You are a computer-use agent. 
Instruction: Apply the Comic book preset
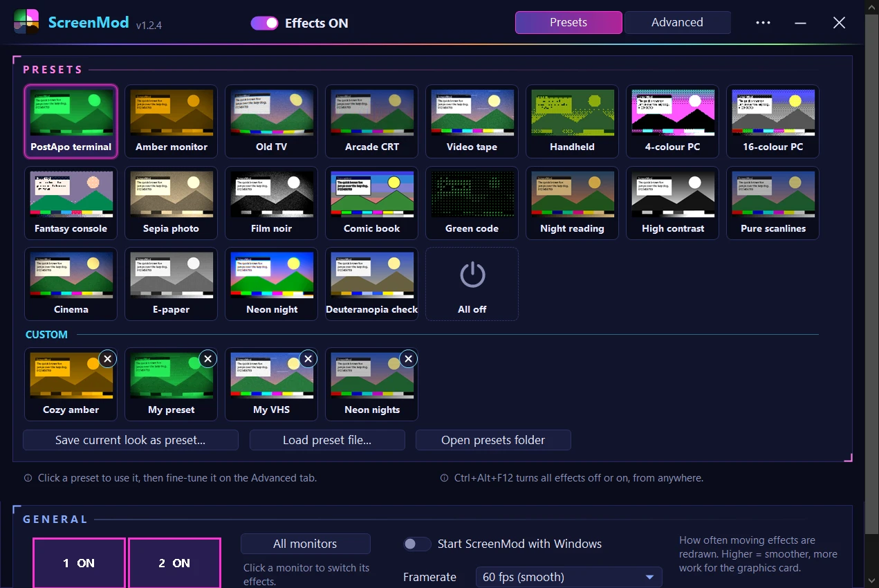[372, 203]
